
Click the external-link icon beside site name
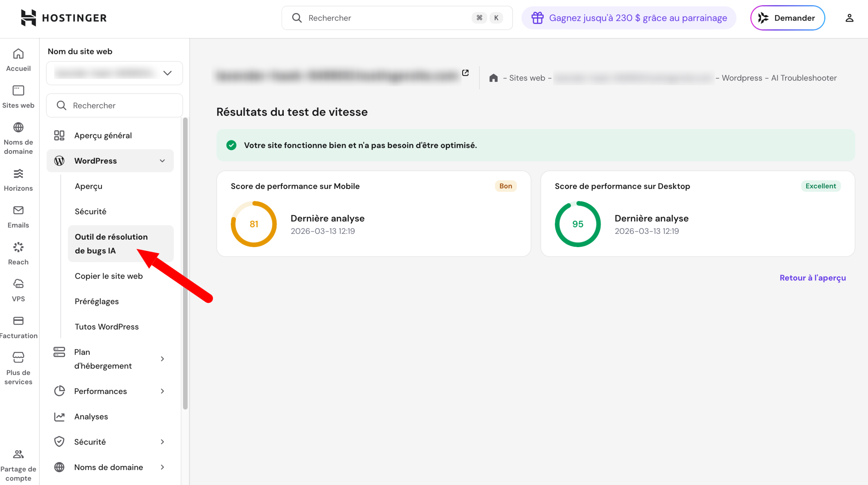click(x=466, y=73)
